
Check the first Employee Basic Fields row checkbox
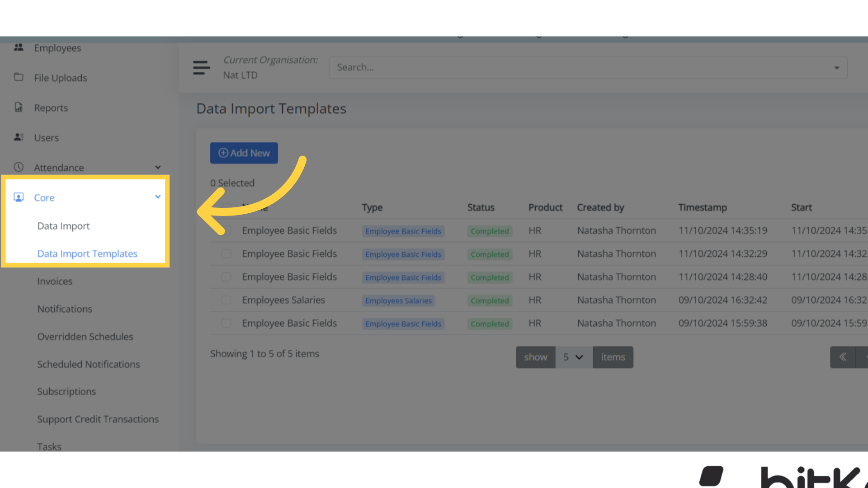tap(226, 230)
